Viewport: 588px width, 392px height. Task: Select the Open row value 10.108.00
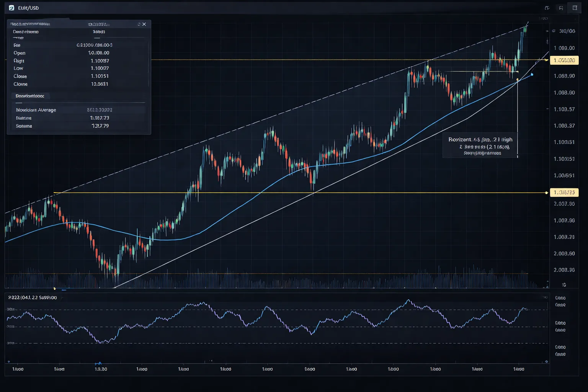click(x=99, y=53)
